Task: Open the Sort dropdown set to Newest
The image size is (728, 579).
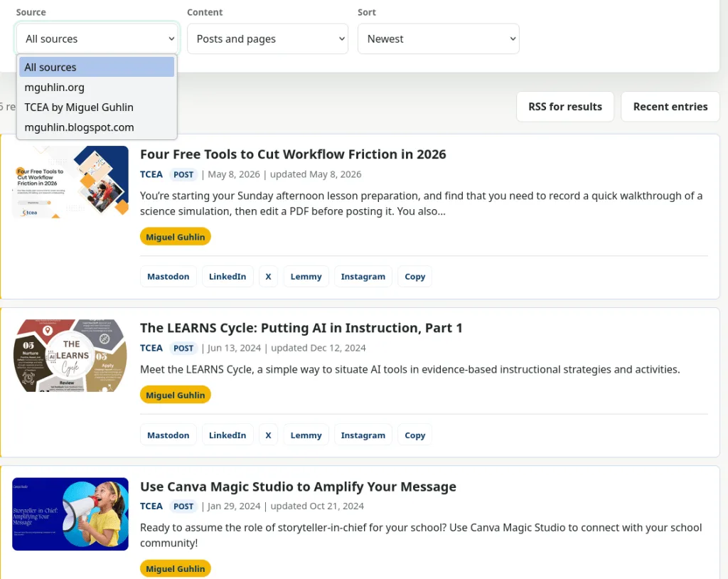Action: [438, 38]
